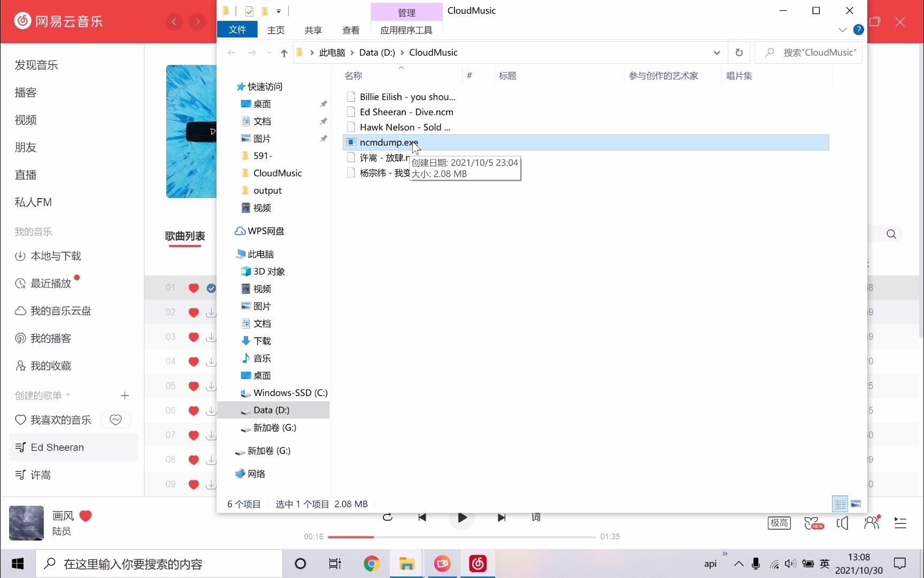The height and width of the screenshot is (578, 924).
Task: Switch Explorer to large thumbnails view
Action: [x=857, y=504]
